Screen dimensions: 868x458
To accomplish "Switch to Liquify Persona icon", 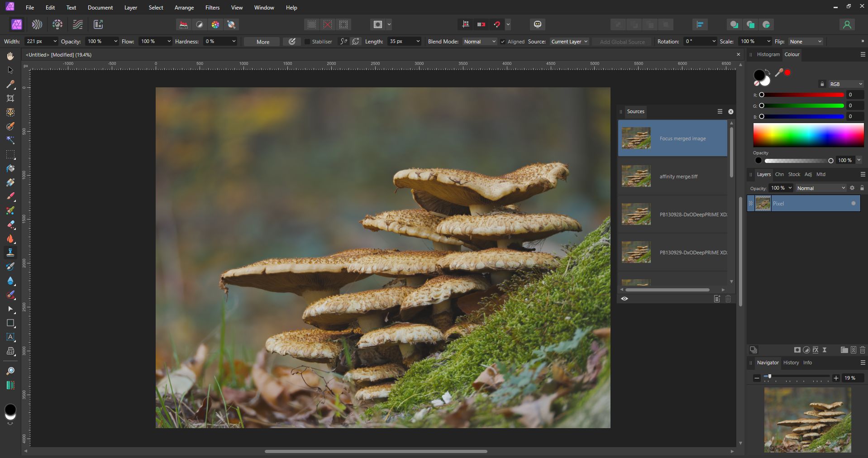I will click(x=37, y=24).
